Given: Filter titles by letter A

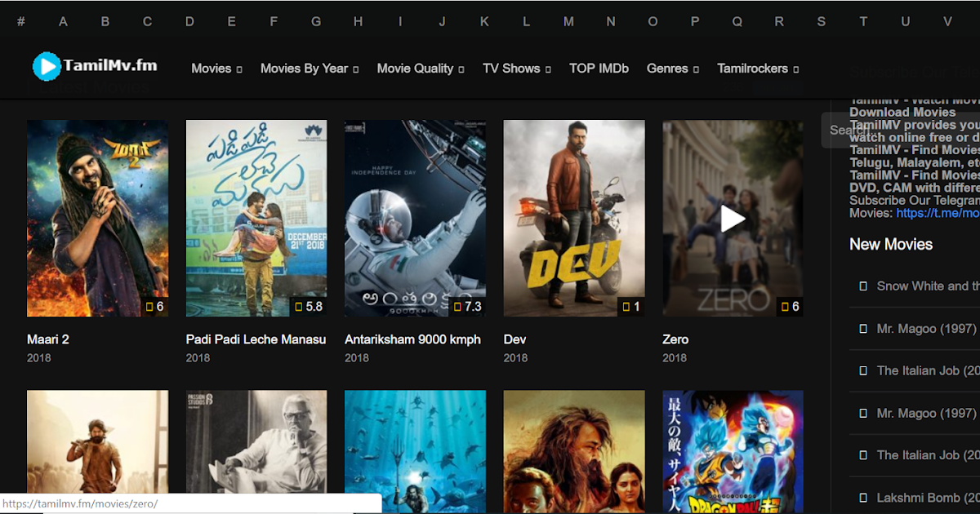Looking at the screenshot, I should point(63,21).
